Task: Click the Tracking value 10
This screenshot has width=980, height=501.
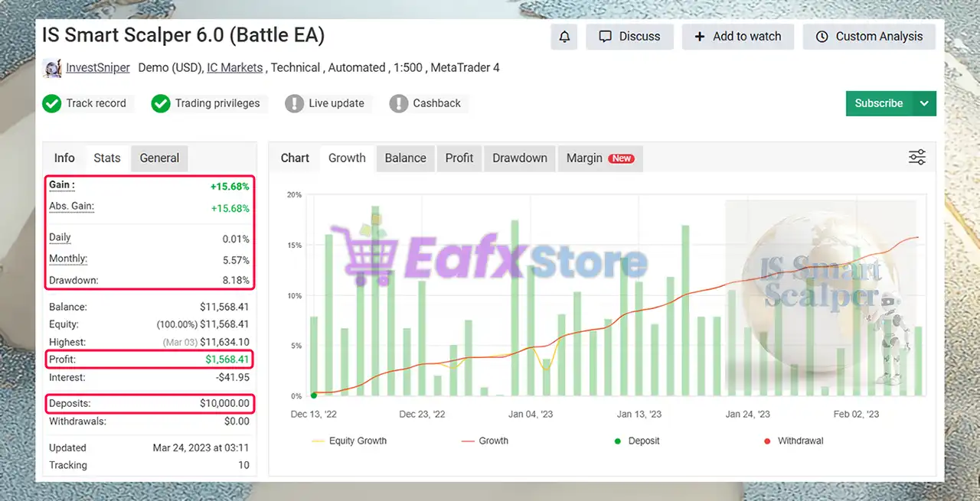Action: [x=243, y=465]
